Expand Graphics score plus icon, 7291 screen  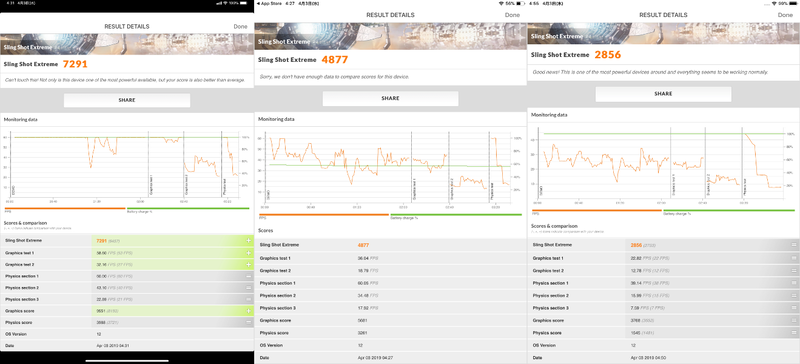tap(248, 310)
